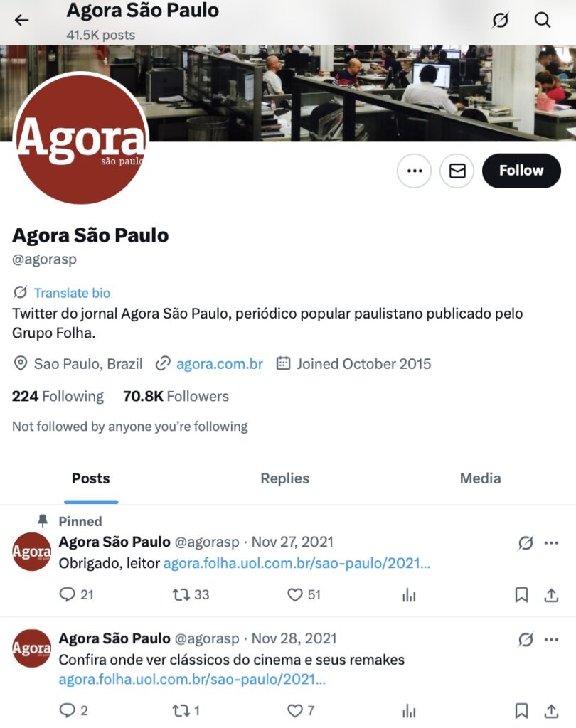This screenshot has width=576, height=728.
Task: Reply to the pinned post with 21 replies
Action: click(77, 595)
